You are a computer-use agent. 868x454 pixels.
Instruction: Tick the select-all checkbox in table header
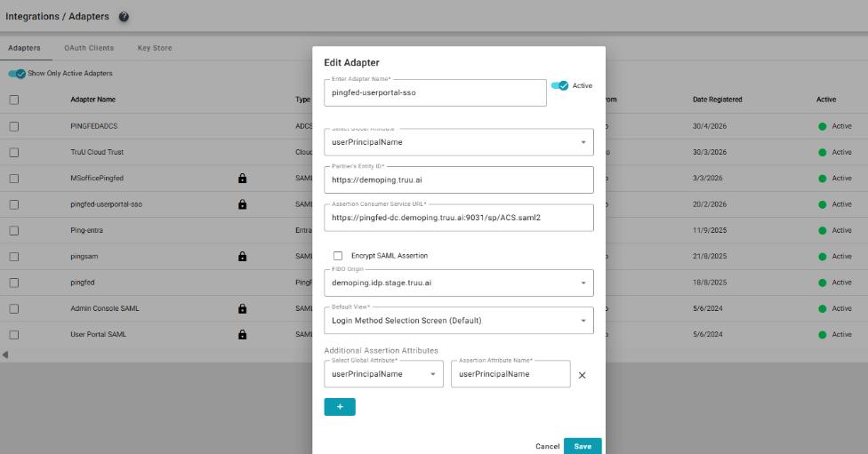[14, 100]
